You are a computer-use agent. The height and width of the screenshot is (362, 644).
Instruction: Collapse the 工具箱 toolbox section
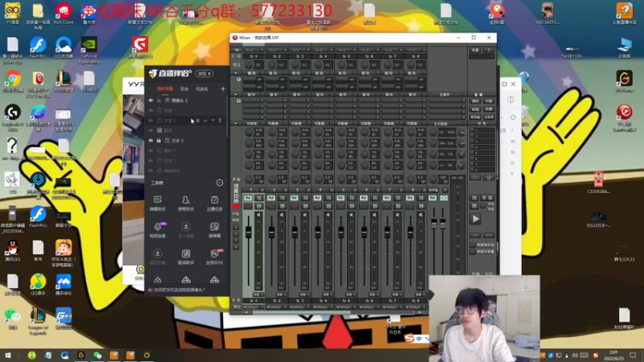[x=219, y=183]
